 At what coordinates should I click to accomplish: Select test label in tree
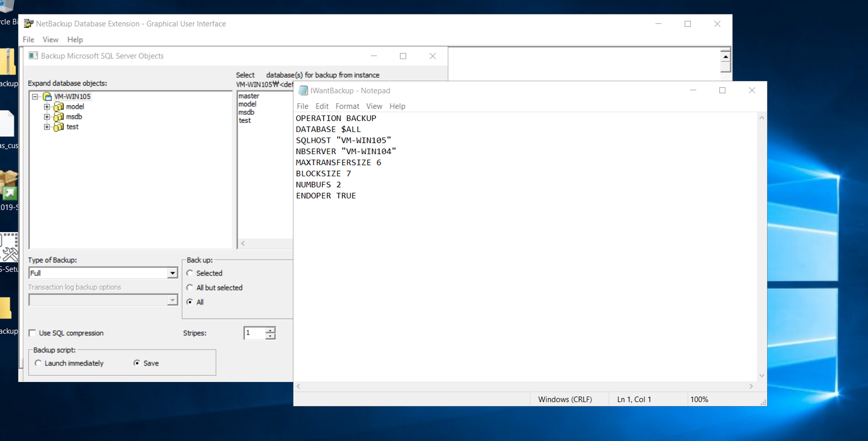pos(72,127)
